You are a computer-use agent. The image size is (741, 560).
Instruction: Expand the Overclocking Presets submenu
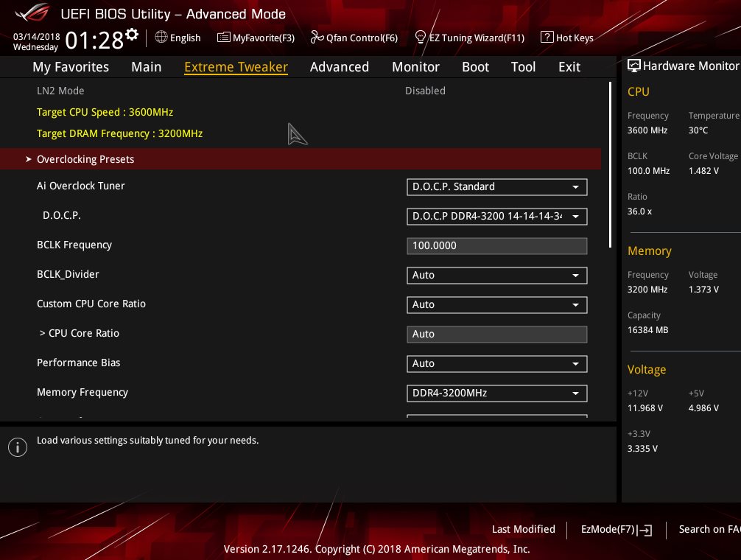click(301, 159)
